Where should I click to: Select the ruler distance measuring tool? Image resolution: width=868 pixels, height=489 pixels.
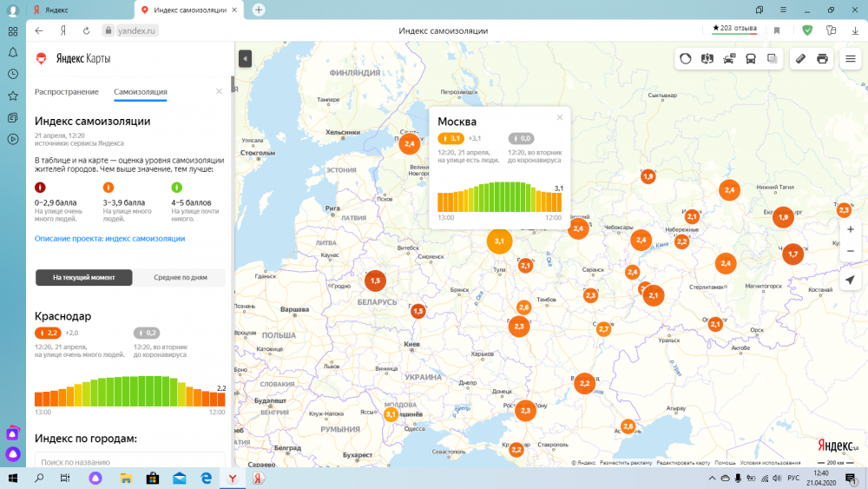pos(800,59)
